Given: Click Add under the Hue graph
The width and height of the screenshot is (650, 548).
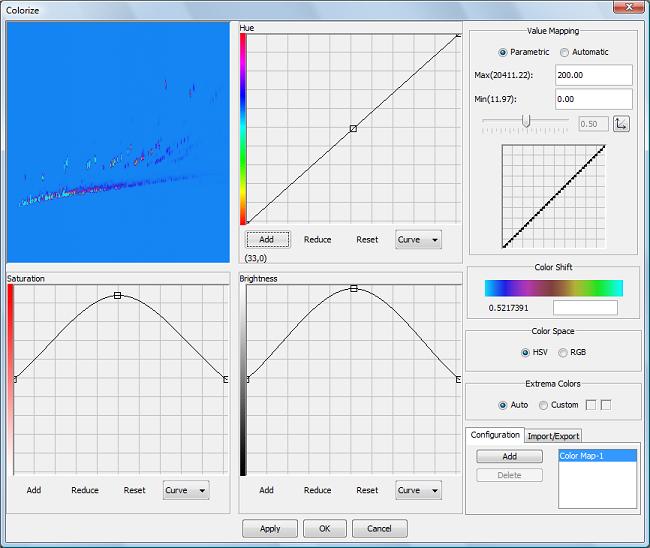Looking at the screenshot, I should [267, 240].
